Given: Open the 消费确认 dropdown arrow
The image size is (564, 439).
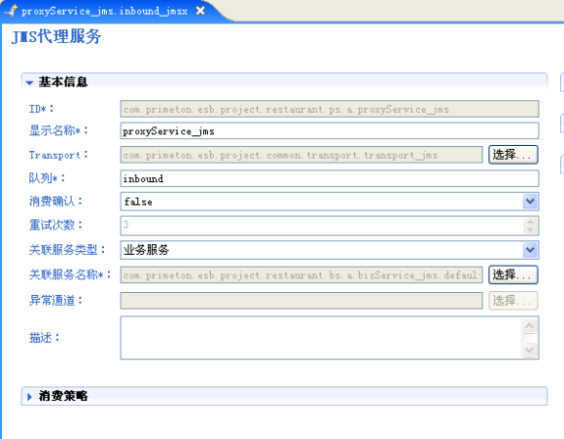Looking at the screenshot, I should click(x=530, y=202).
